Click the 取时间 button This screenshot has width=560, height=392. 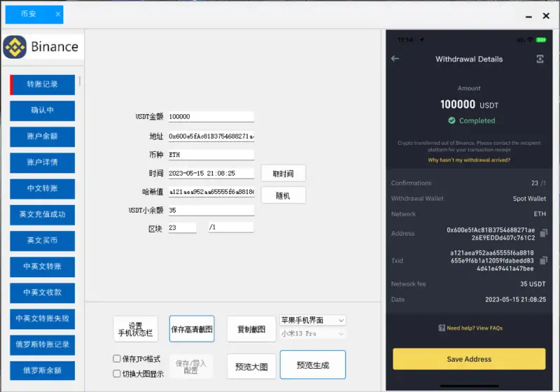tap(283, 173)
